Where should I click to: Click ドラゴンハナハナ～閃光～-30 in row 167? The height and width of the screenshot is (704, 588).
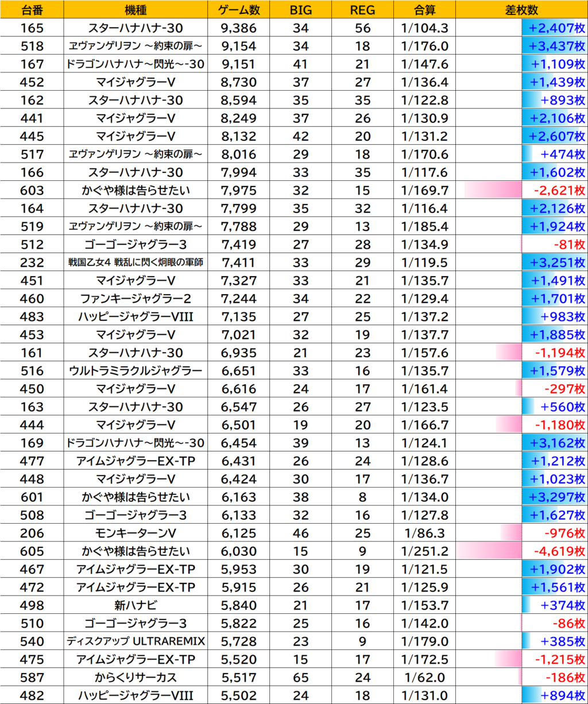tap(136, 64)
